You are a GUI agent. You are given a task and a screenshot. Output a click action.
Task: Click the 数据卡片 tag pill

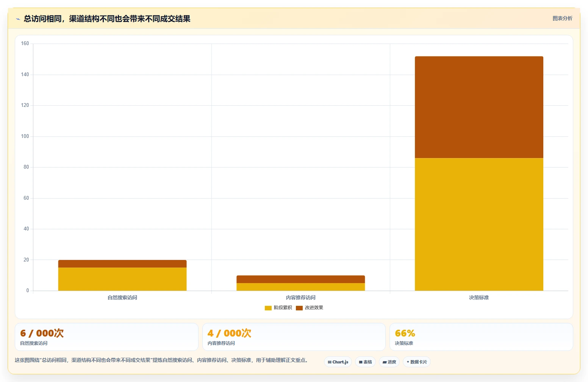click(417, 362)
